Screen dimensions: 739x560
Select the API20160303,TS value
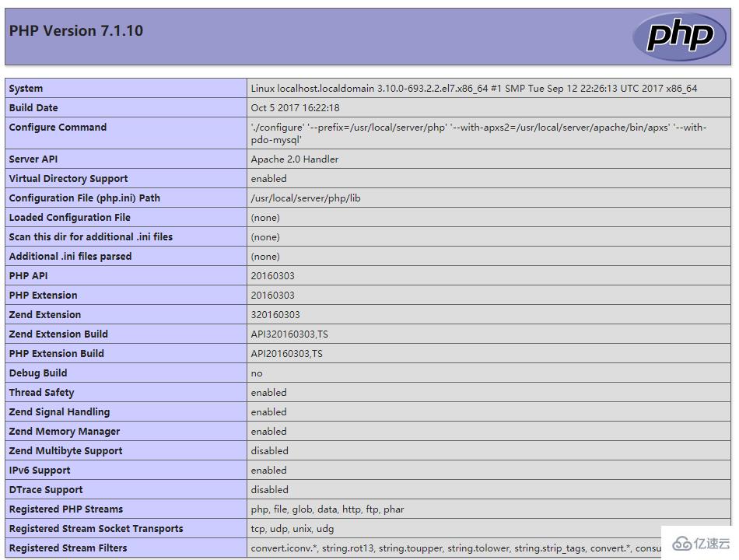point(286,353)
